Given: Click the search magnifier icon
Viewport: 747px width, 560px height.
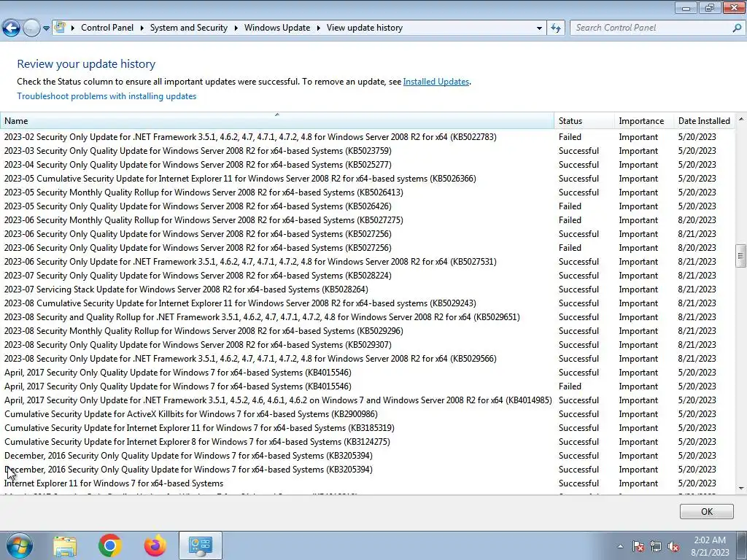Looking at the screenshot, I should [737, 28].
